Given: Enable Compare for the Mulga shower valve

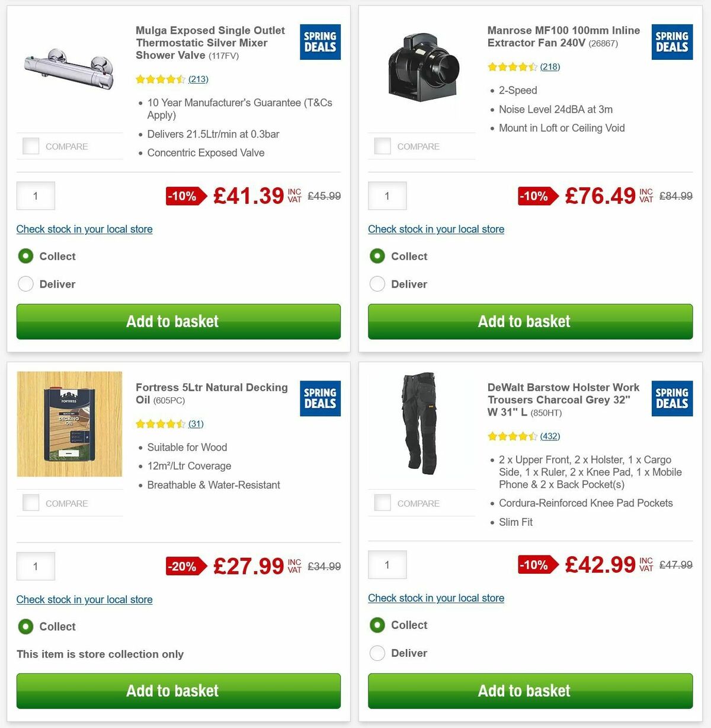Looking at the screenshot, I should tap(30, 146).
